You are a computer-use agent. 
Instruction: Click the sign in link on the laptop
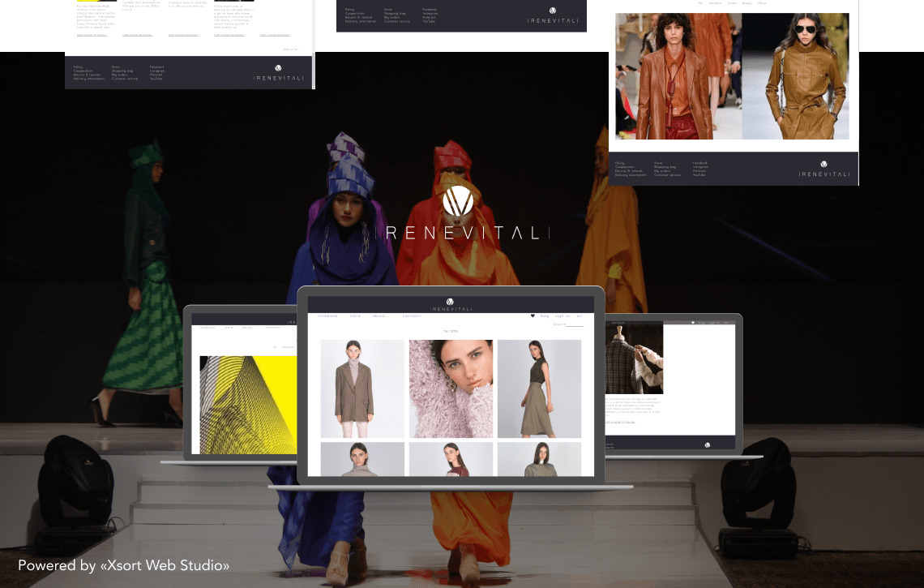pyautogui.click(x=563, y=315)
